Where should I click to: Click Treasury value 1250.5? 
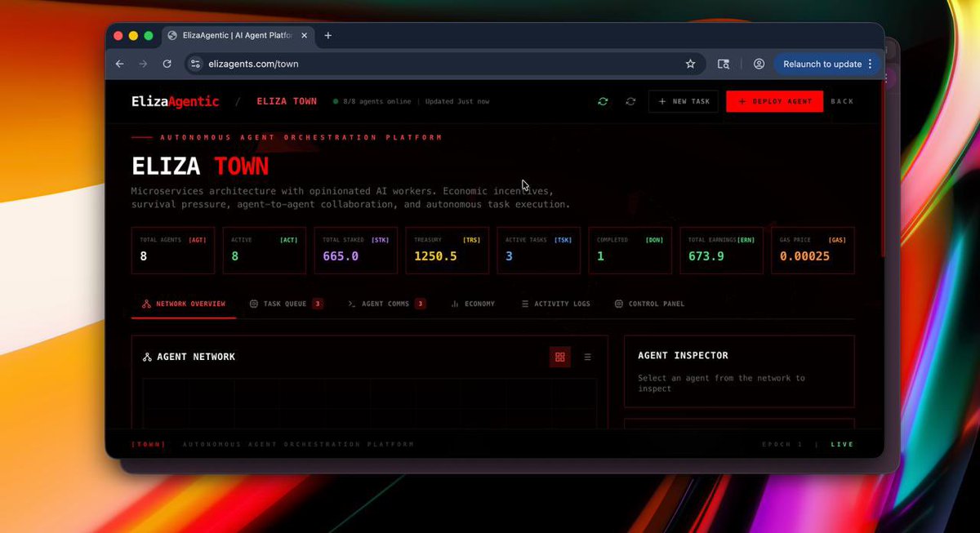[x=435, y=256]
